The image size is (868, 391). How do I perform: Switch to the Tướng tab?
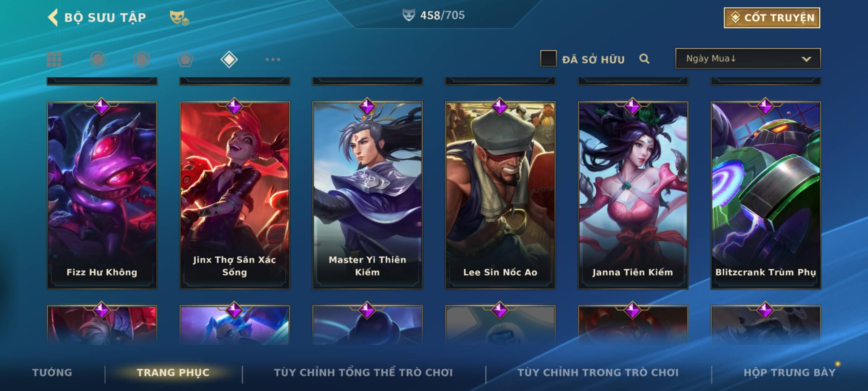[x=52, y=372]
